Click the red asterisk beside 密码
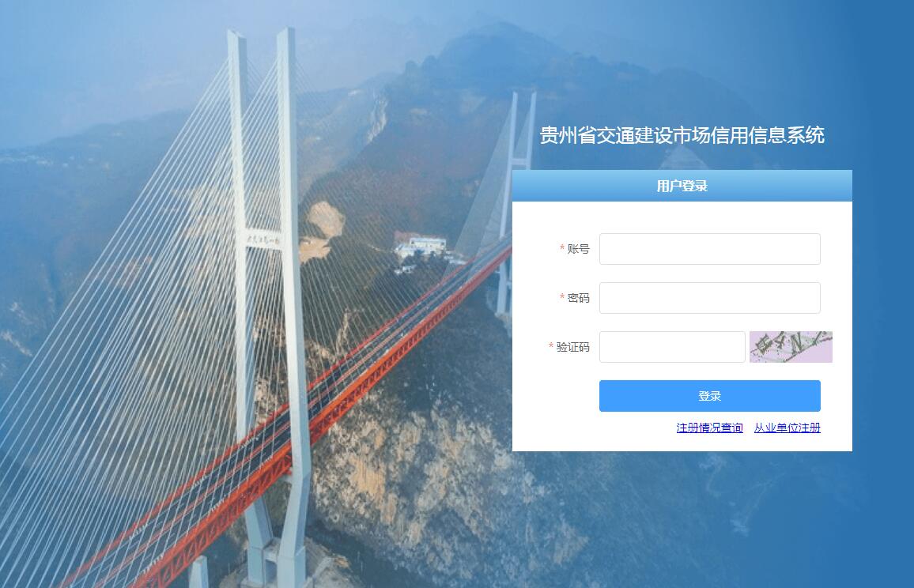The width and height of the screenshot is (914, 588). click(x=562, y=297)
